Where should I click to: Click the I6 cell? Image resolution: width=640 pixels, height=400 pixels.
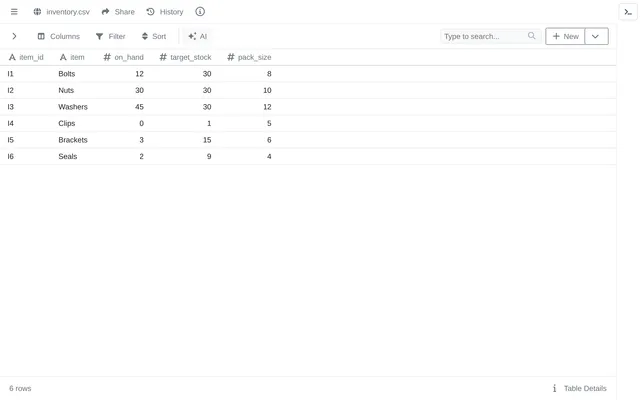tap(11, 156)
